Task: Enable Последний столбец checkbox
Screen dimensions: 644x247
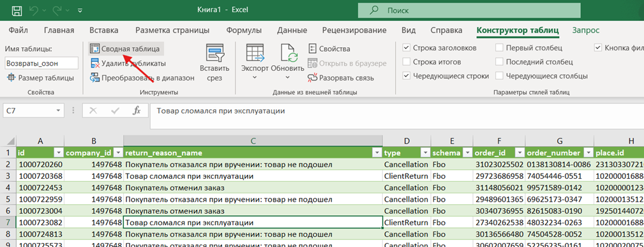Action: [x=499, y=62]
